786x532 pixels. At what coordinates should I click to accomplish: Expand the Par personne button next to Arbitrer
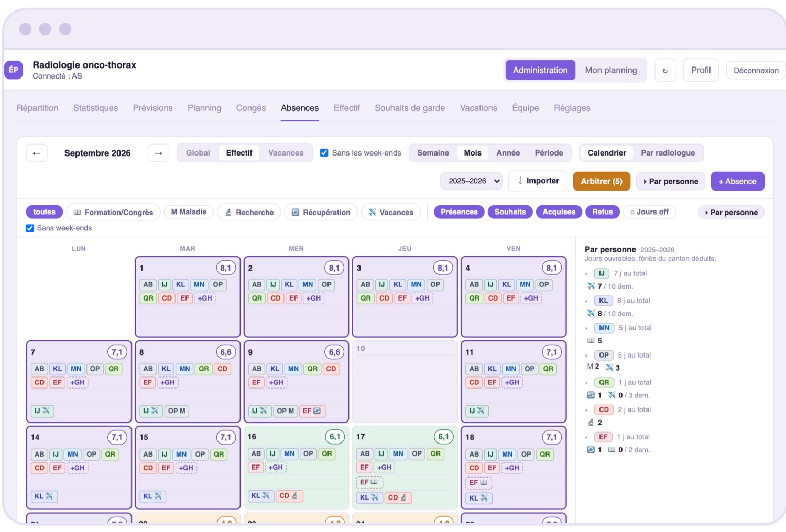click(671, 181)
